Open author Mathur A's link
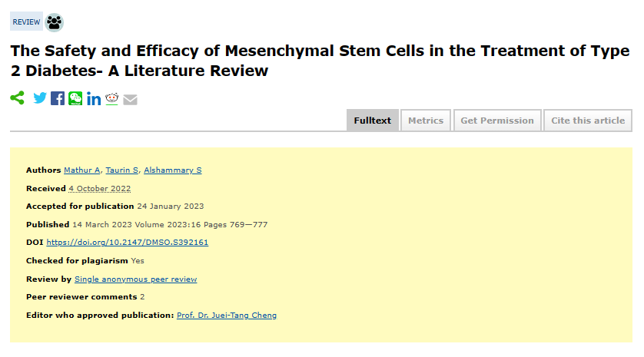The height and width of the screenshot is (357, 644). [81, 170]
